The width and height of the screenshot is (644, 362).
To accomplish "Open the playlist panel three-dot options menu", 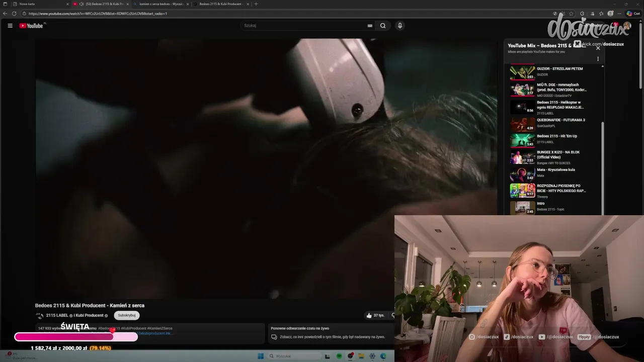I will [x=598, y=59].
